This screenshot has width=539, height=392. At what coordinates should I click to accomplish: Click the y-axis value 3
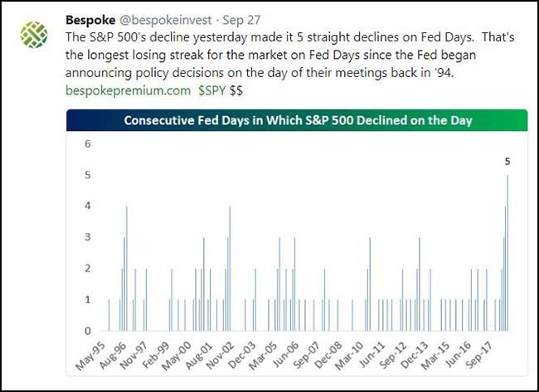point(86,238)
